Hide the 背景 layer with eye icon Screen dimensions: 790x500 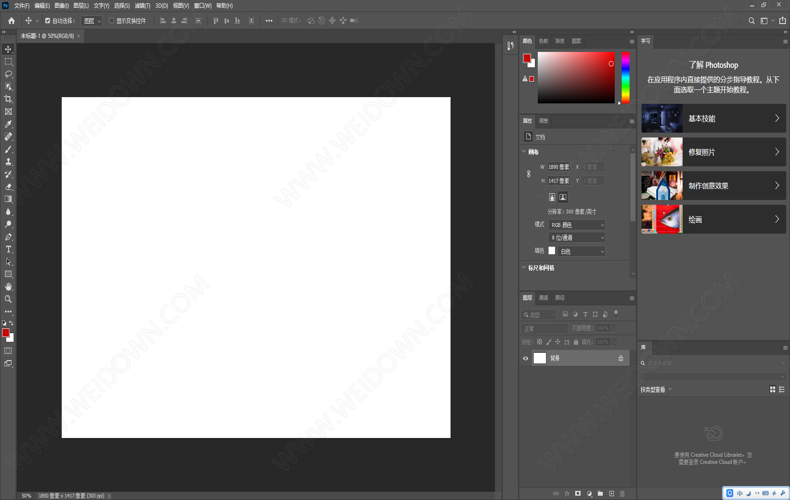(526, 358)
